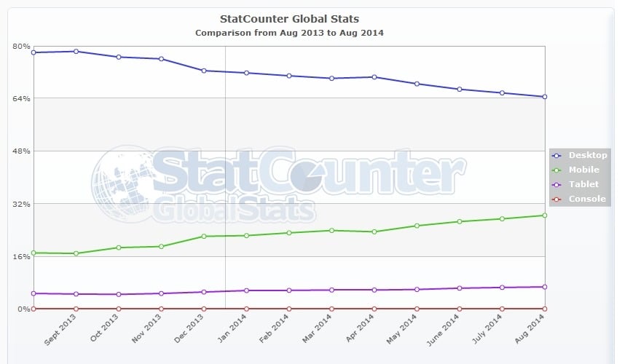Click the StatCounter Global Stats title

[x=289, y=18]
